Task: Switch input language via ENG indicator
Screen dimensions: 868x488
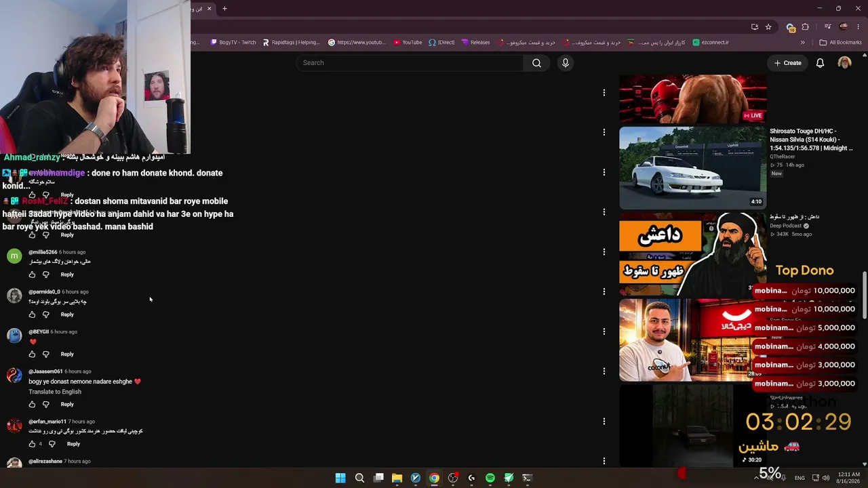Action: coord(800,478)
